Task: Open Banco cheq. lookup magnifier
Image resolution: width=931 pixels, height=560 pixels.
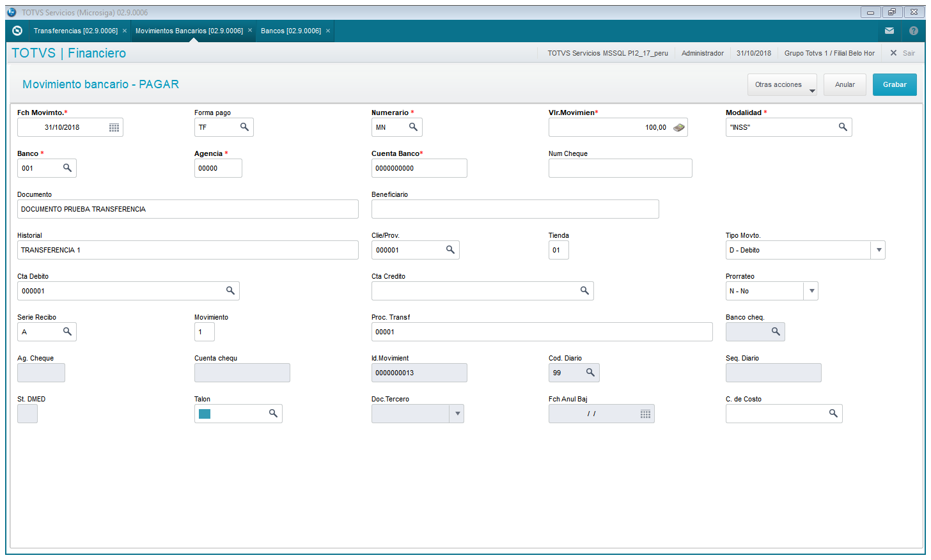Action: point(776,332)
